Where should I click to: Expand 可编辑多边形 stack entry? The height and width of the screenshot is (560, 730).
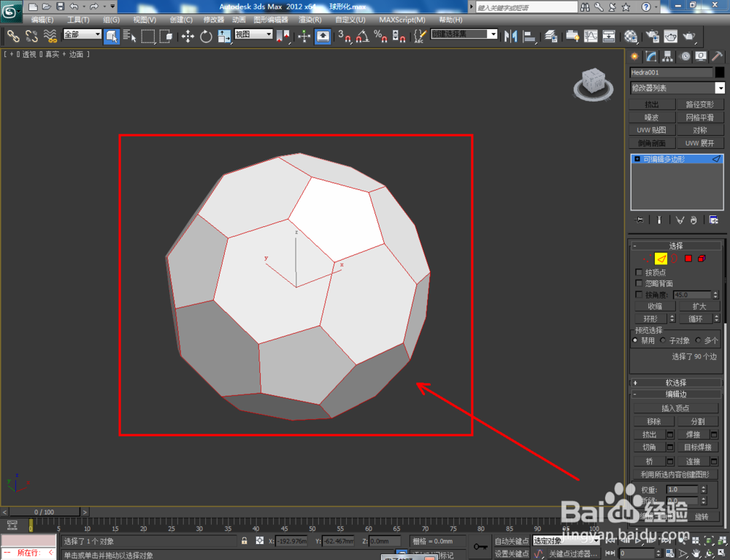pos(637,159)
